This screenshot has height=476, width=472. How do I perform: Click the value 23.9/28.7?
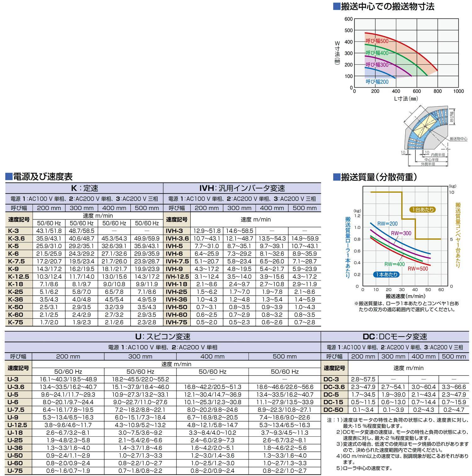pos(147,261)
